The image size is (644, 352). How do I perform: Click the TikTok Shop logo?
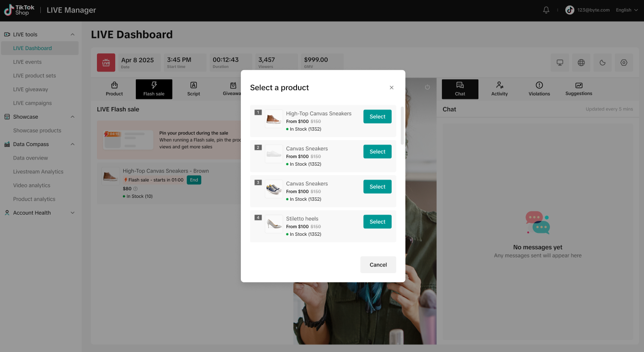click(20, 10)
